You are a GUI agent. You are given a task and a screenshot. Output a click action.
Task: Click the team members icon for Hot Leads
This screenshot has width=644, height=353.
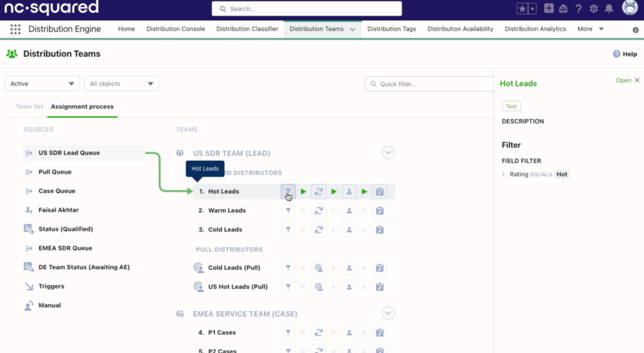pos(349,191)
